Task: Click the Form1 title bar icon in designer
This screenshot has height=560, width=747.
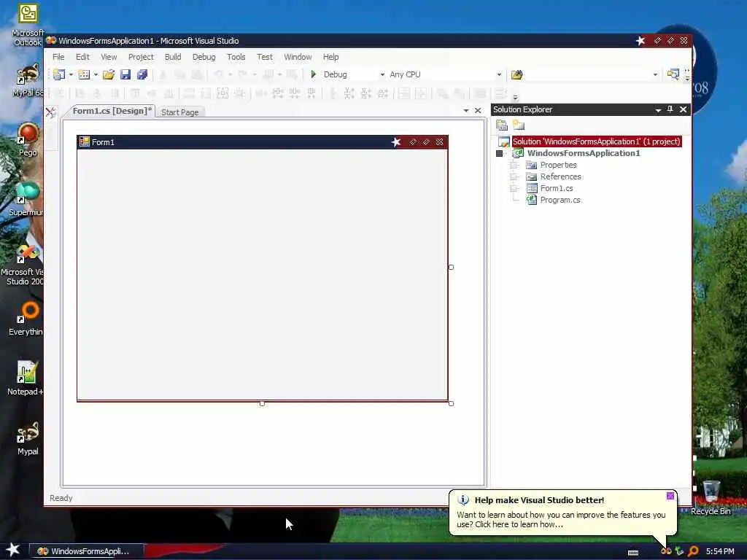Action: [85, 142]
